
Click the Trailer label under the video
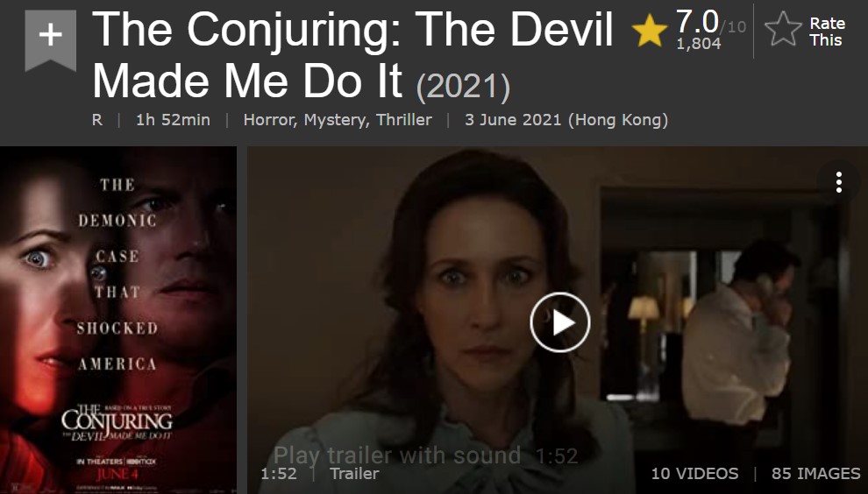pos(354,474)
